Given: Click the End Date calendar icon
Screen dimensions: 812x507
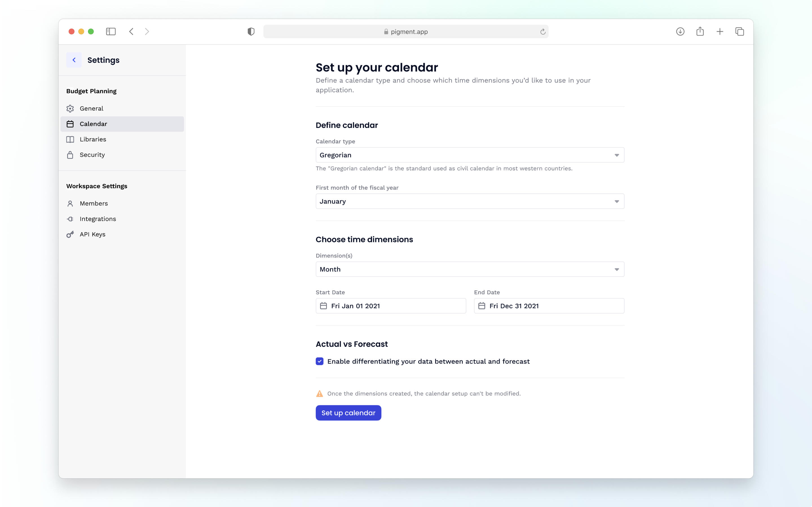Looking at the screenshot, I should 482,306.
